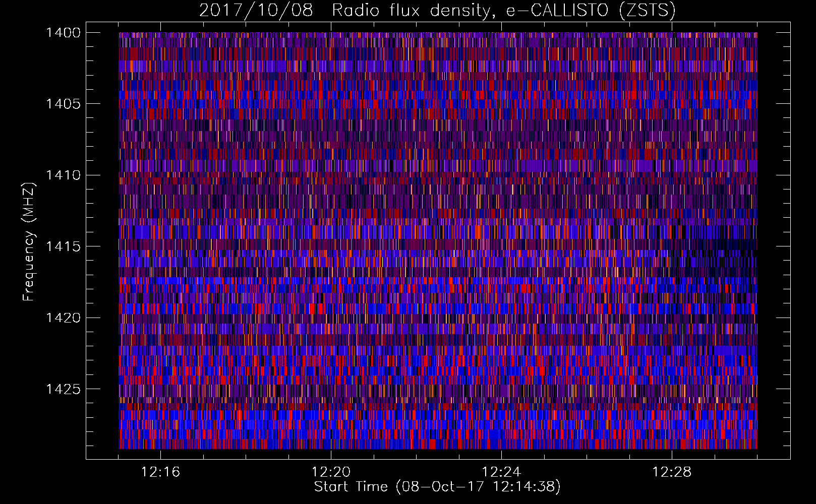Image resolution: width=816 pixels, height=504 pixels.
Task: Click the 12:16 time tick label
Action: (x=160, y=472)
